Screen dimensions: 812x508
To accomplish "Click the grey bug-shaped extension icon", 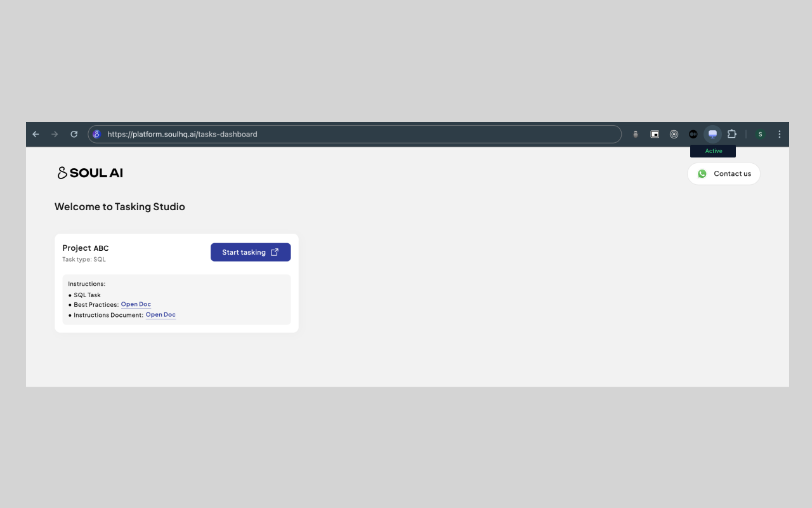I will pyautogui.click(x=636, y=134).
